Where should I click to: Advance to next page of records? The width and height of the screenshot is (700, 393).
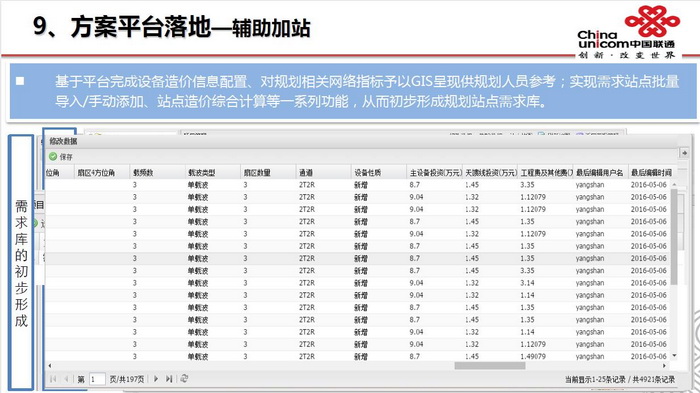pos(156,379)
